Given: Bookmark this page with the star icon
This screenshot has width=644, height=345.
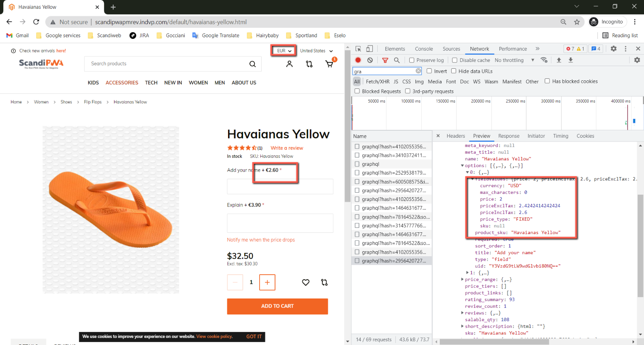Looking at the screenshot, I should [577, 22].
